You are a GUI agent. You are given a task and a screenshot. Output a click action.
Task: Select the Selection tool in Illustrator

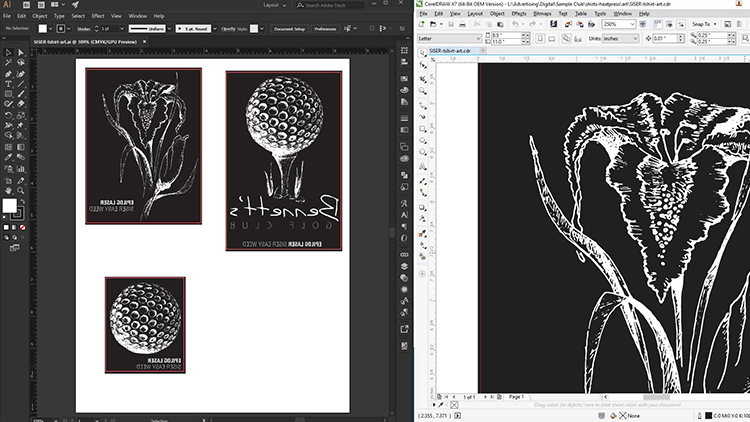8,52
